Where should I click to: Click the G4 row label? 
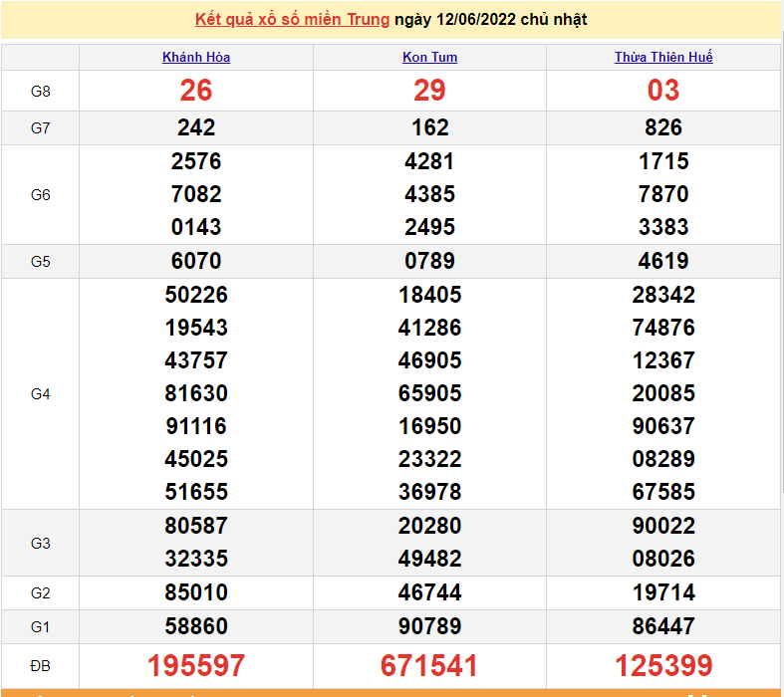(40, 394)
